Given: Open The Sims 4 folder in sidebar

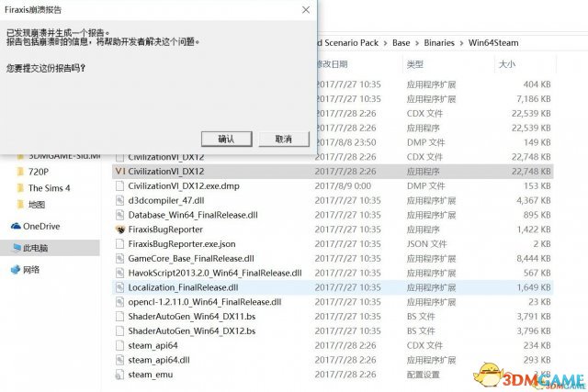Looking at the screenshot, I should click(x=49, y=188).
